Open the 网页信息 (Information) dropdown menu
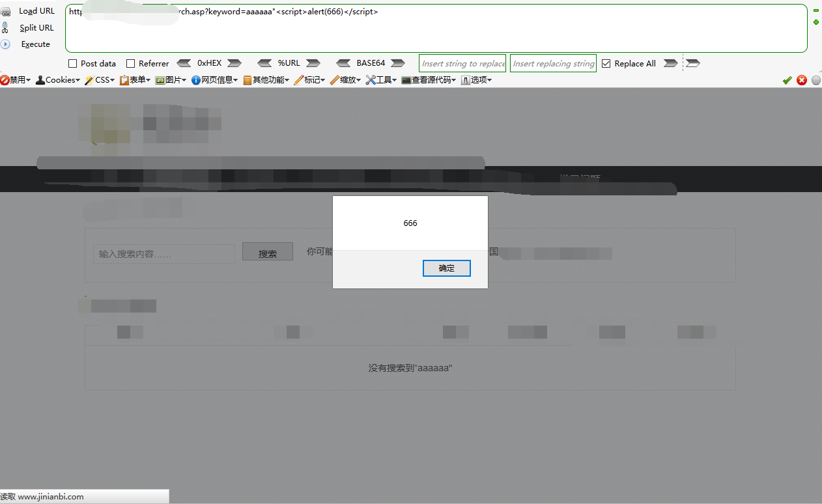This screenshot has width=822, height=504. click(x=214, y=80)
